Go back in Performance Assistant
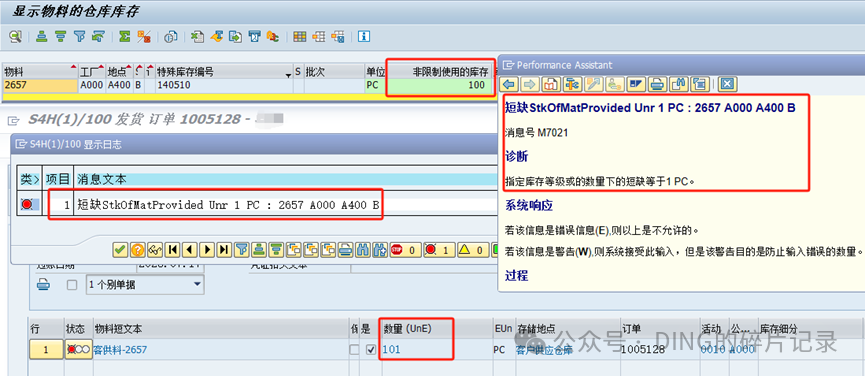 click(510, 84)
